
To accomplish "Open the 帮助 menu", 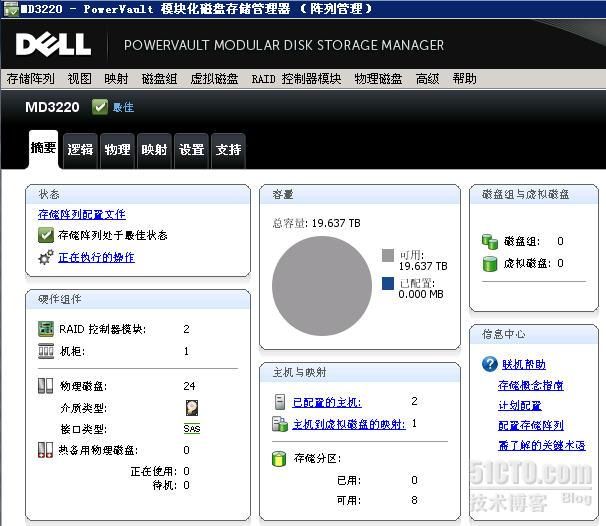I will 465,79.
